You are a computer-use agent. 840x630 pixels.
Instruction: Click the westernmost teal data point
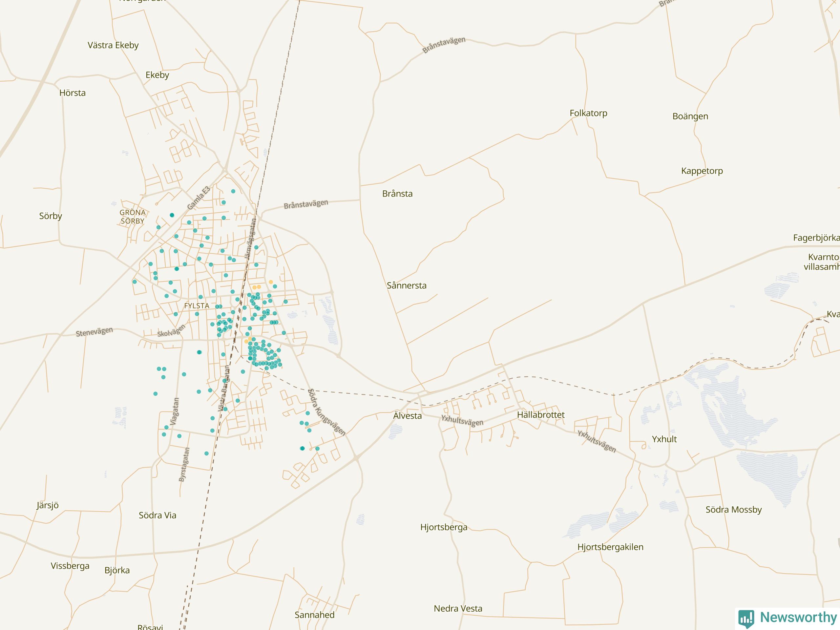click(135, 282)
